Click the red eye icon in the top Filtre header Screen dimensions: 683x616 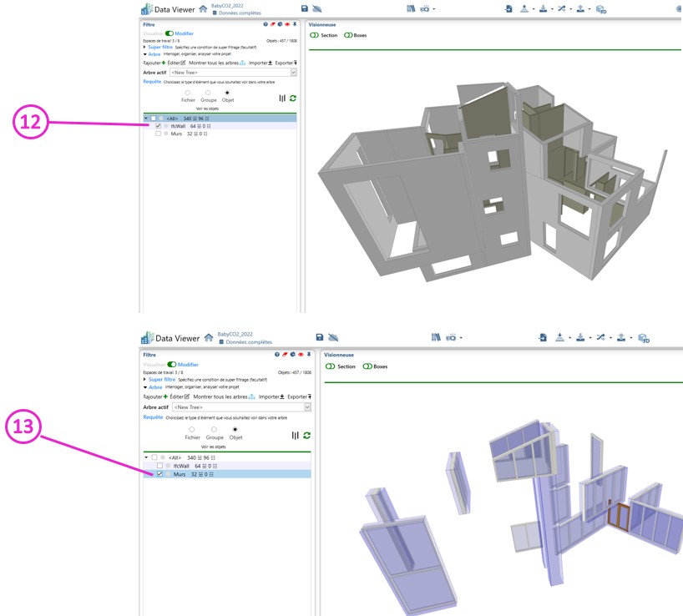point(287,25)
